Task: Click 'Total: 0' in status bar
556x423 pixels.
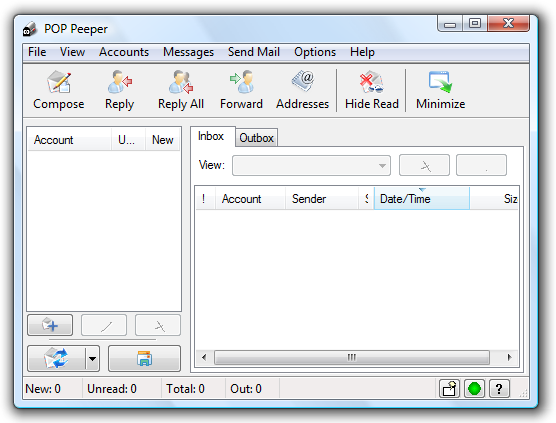Action: 185,389
